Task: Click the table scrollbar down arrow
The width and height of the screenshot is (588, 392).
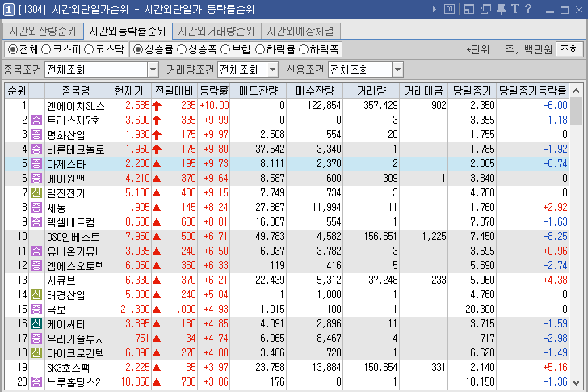Action: click(x=577, y=383)
